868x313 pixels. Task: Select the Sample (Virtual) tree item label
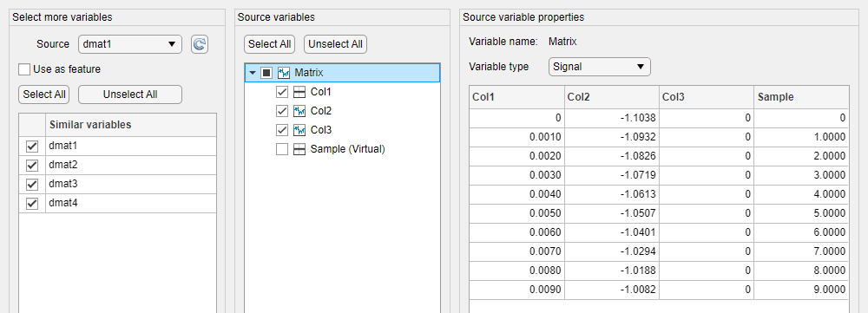click(348, 149)
